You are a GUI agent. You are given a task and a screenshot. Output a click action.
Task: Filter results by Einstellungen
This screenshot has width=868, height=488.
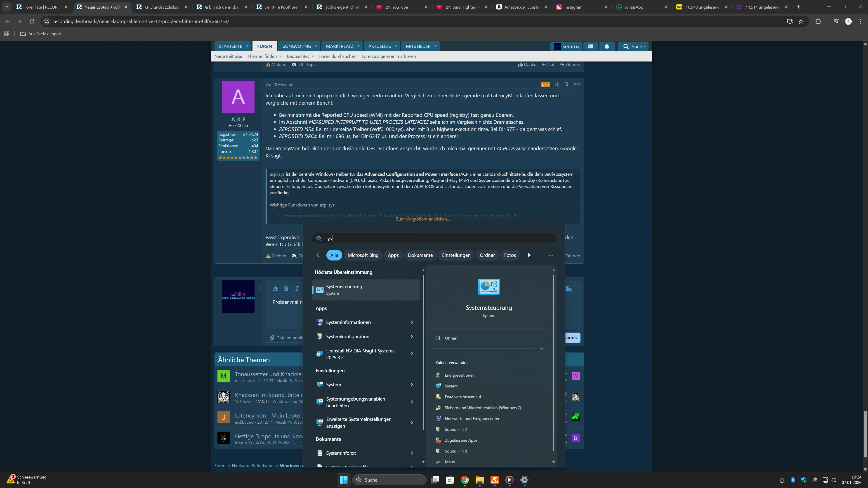[x=456, y=255]
